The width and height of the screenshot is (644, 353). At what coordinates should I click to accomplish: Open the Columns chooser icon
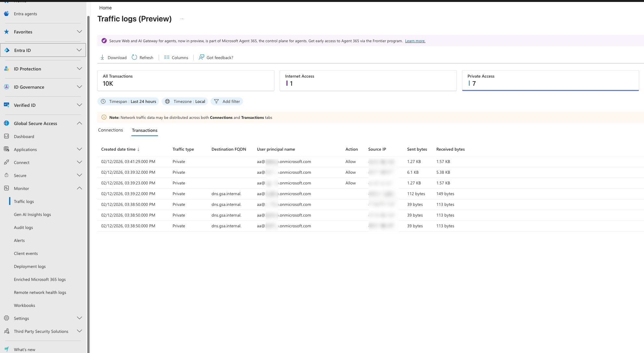tap(167, 57)
